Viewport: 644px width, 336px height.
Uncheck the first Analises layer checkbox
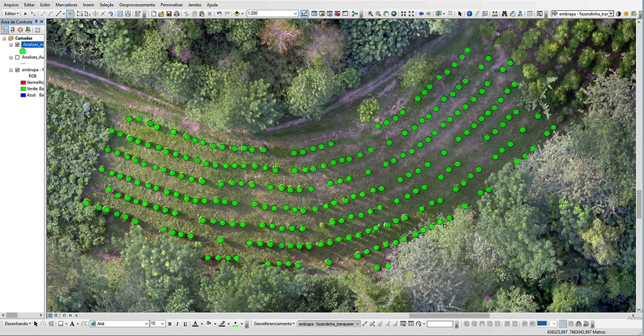pos(18,45)
